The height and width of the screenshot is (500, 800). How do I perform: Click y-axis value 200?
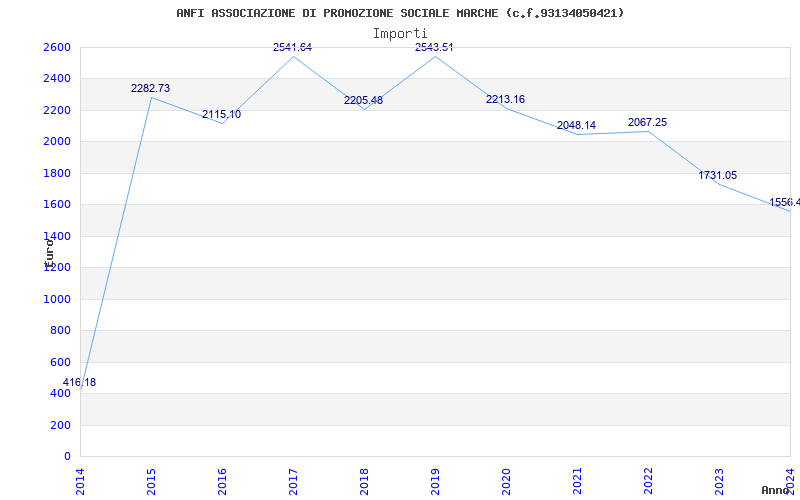coord(60,425)
